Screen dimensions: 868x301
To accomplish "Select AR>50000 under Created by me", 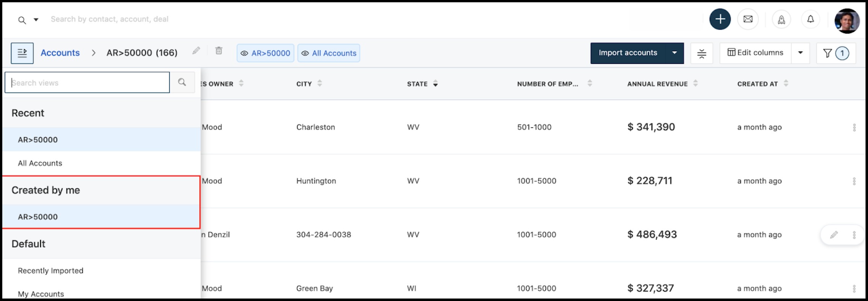I will point(101,217).
